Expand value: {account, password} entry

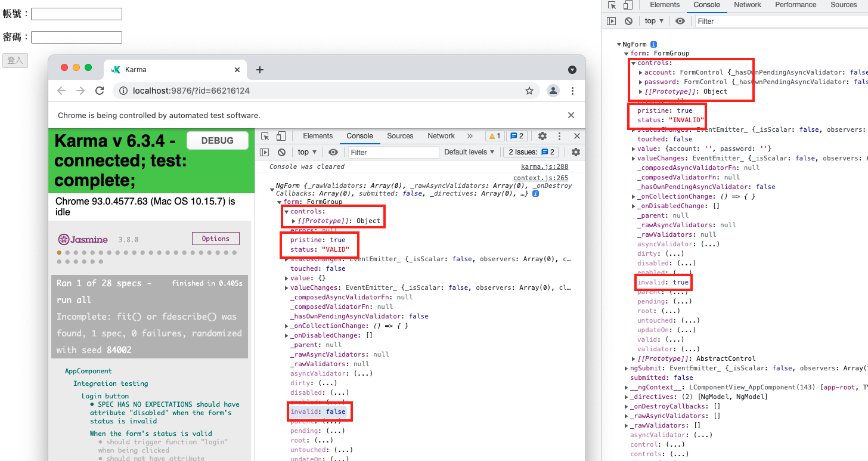click(633, 148)
